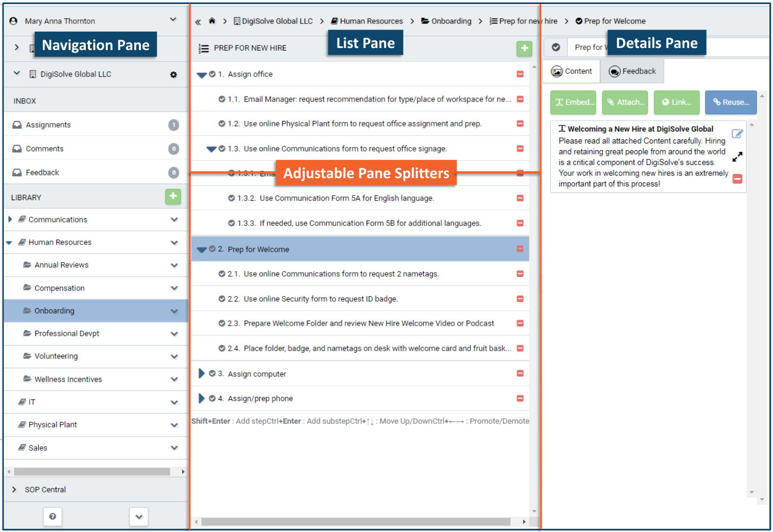Toggle completion check for step 2.1

pos(222,274)
